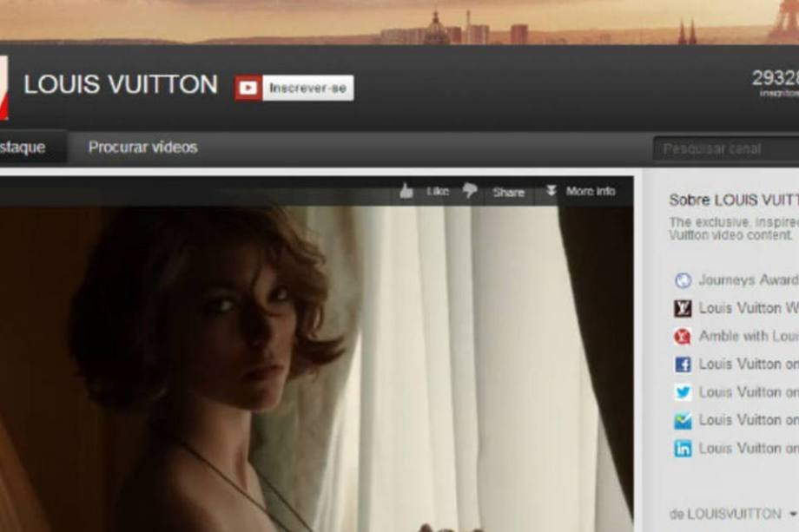
Task: Click the Journeys Awards globe icon
Action: (x=683, y=280)
